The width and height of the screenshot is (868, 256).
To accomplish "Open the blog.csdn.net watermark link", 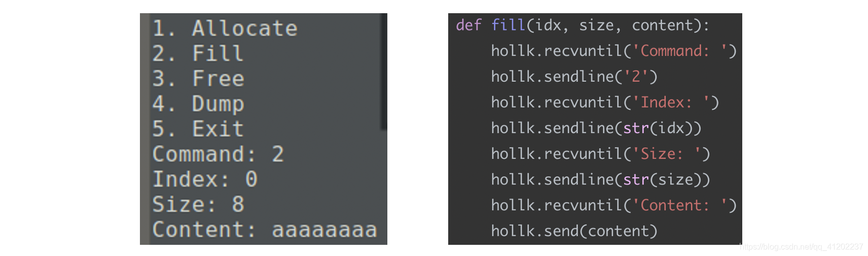I will tap(801, 247).
